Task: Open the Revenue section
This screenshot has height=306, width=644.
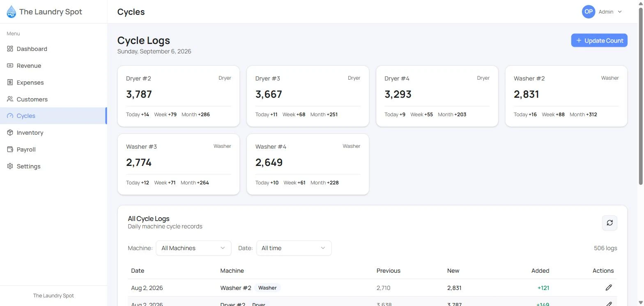Action: (x=53, y=66)
